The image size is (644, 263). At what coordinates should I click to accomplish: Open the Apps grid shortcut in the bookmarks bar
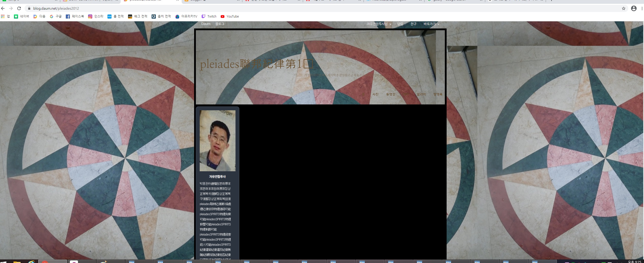[x=5, y=16]
